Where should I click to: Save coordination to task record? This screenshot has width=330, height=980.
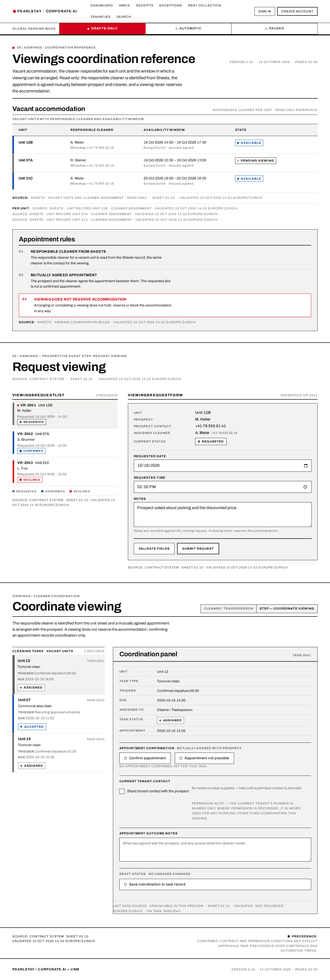[215, 884]
